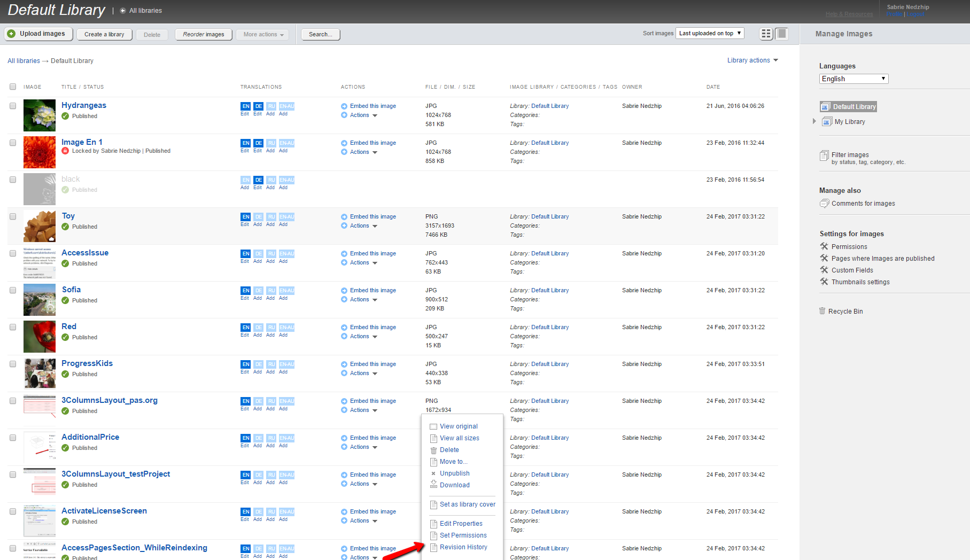Choose Unpublish in the context menu
The width and height of the screenshot is (970, 560).
point(455,473)
